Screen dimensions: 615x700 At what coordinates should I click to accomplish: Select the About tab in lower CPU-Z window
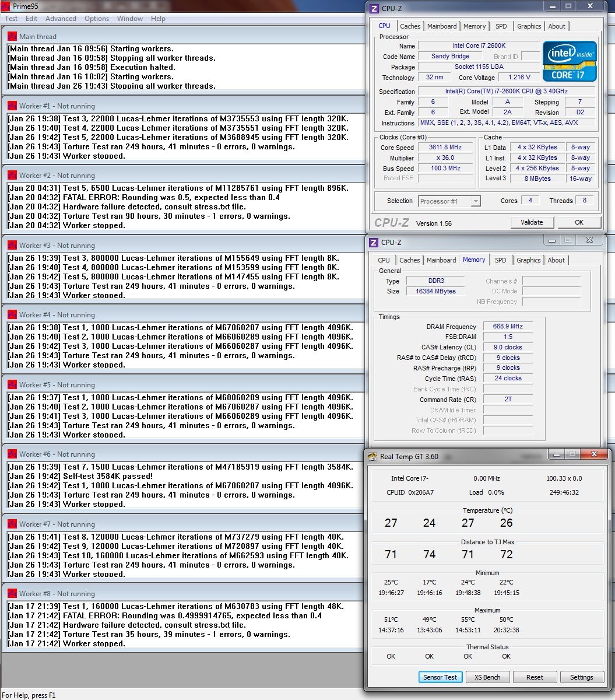(x=556, y=260)
